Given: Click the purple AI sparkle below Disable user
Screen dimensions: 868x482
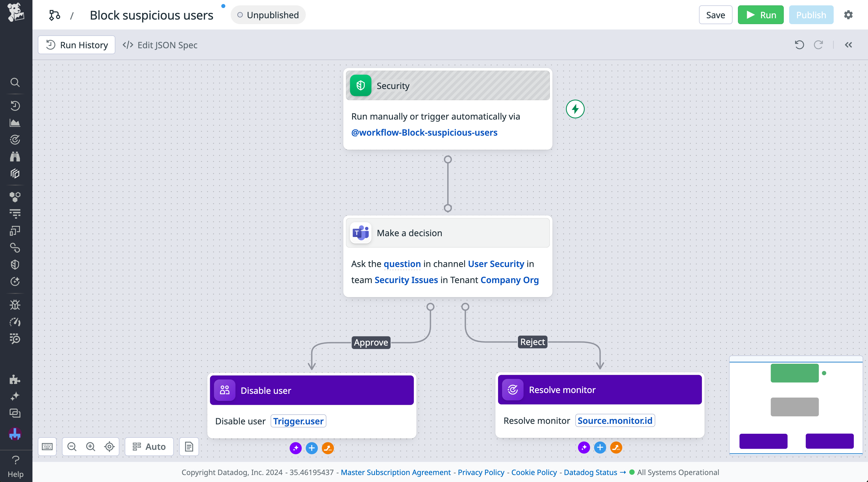Looking at the screenshot, I should pos(295,448).
